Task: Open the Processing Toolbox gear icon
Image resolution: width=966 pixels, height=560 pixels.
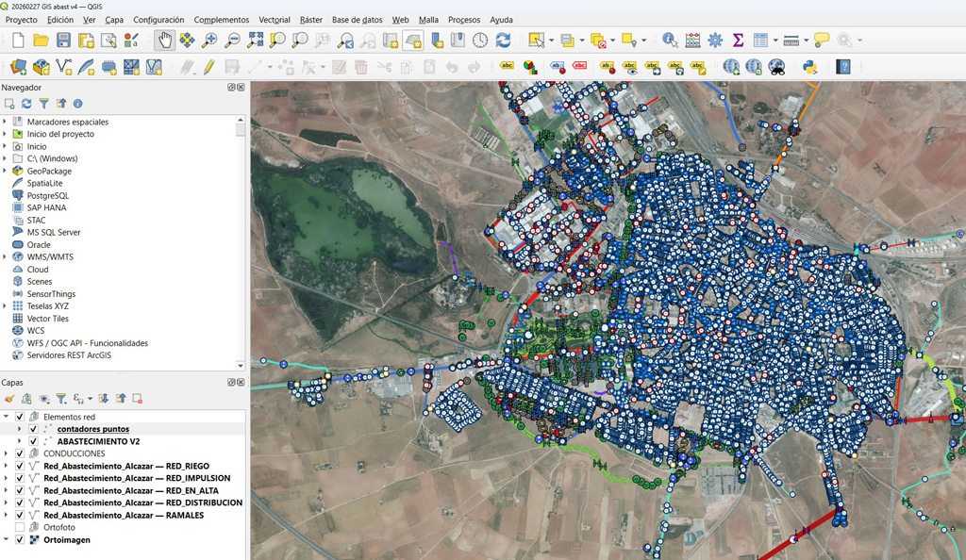Action: coord(715,40)
